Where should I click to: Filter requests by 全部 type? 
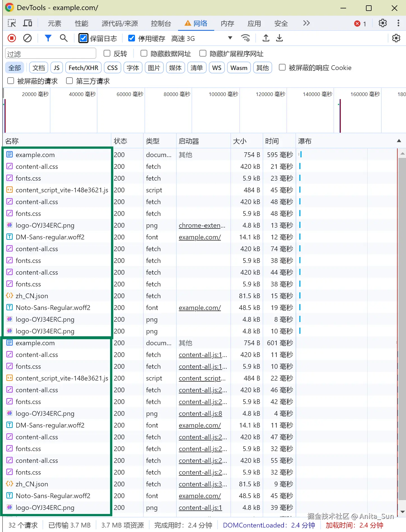pyautogui.click(x=15, y=68)
